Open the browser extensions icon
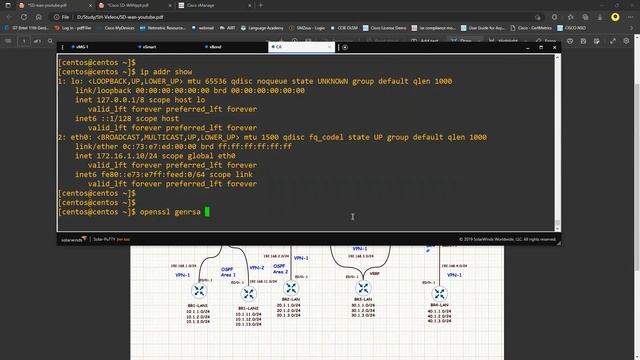 [x=554, y=17]
